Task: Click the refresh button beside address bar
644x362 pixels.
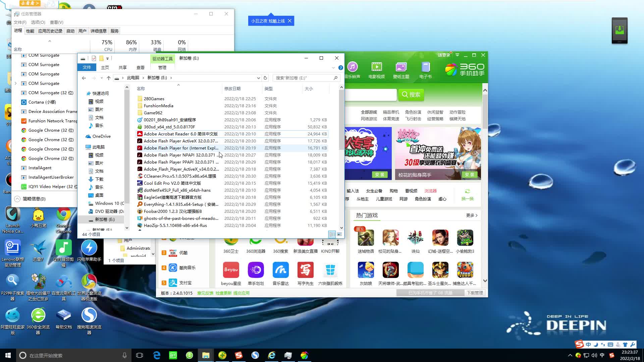Action: 265,78
